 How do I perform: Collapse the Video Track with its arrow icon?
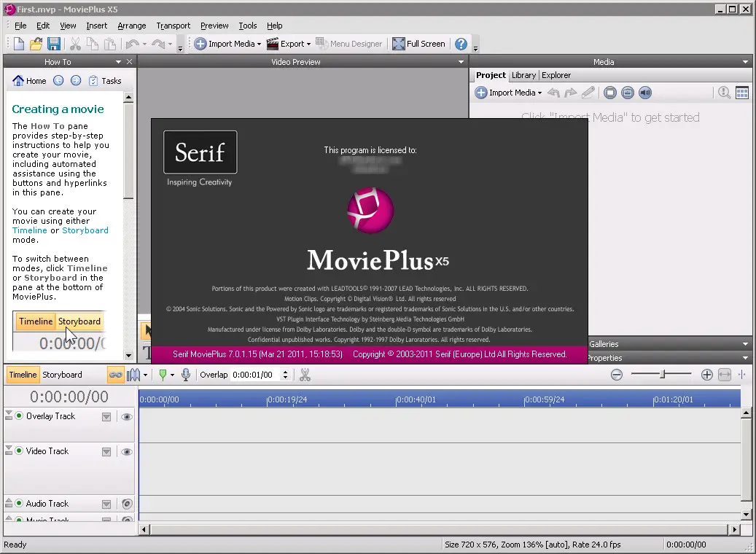9,450
